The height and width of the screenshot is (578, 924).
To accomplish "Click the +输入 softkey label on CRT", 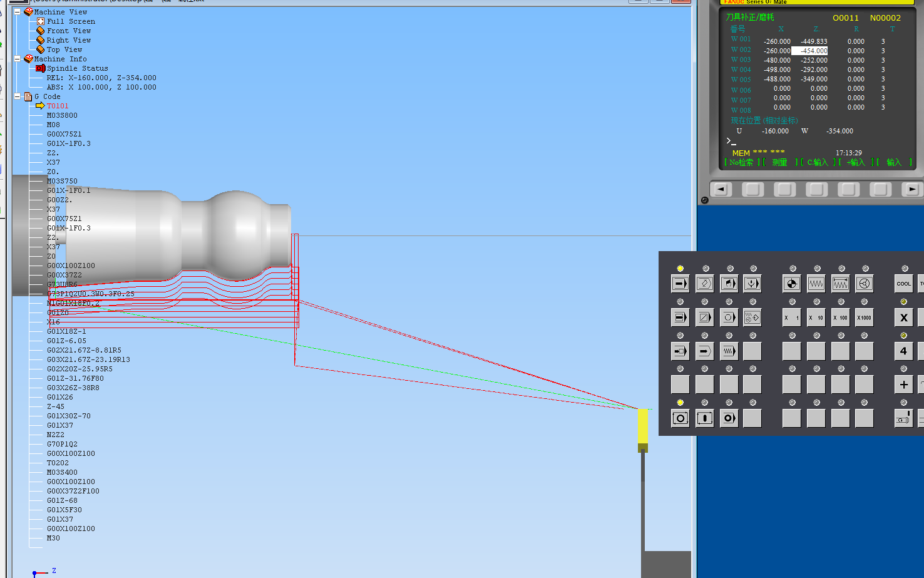I will pos(856,162).
